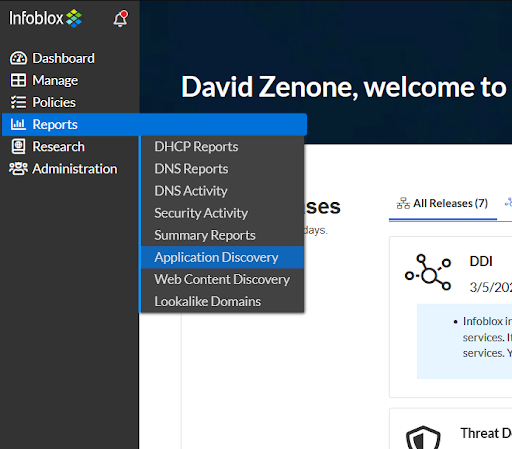Image resolution: width=512 pixels, height=449 pixels.
Task: Click the Manage grid icon
Action: [x=18, y=80]
